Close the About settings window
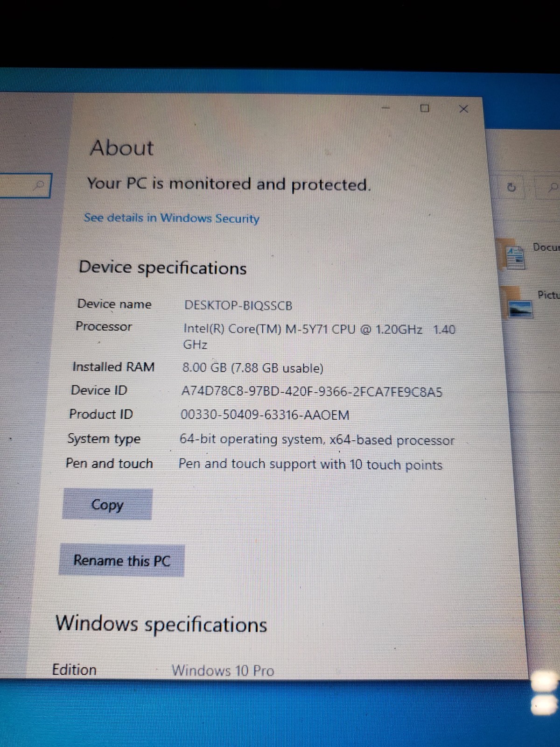 (x=463, y=109)
